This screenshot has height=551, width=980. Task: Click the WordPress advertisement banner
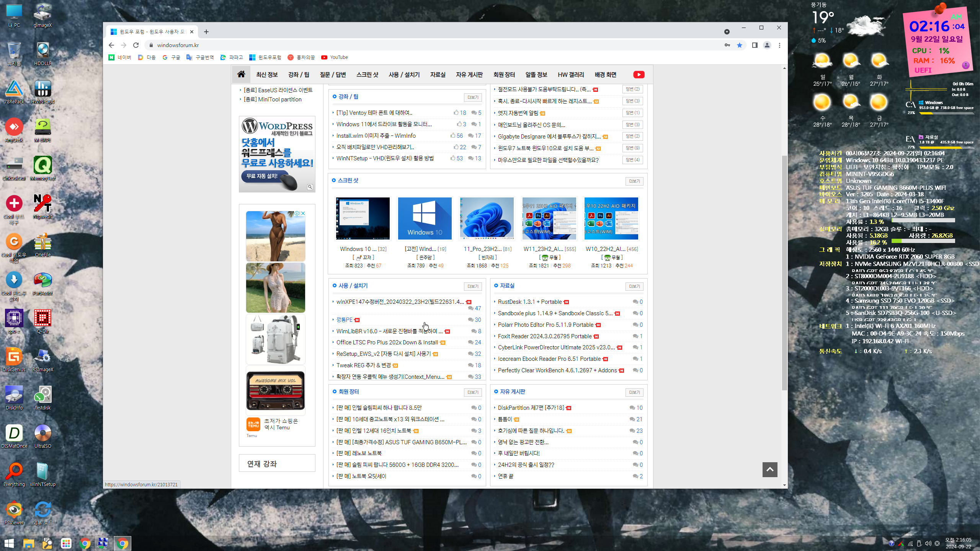277,154
